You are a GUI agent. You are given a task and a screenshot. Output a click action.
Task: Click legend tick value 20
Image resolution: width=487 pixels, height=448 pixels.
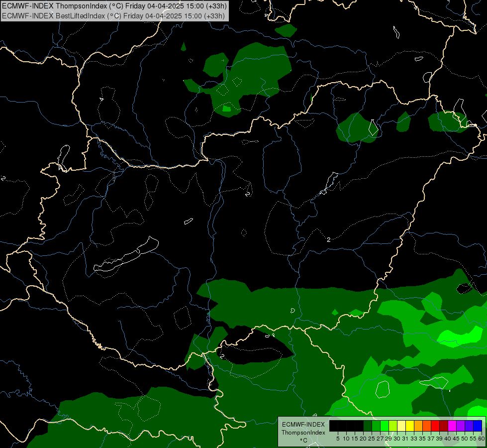point(363,439)
